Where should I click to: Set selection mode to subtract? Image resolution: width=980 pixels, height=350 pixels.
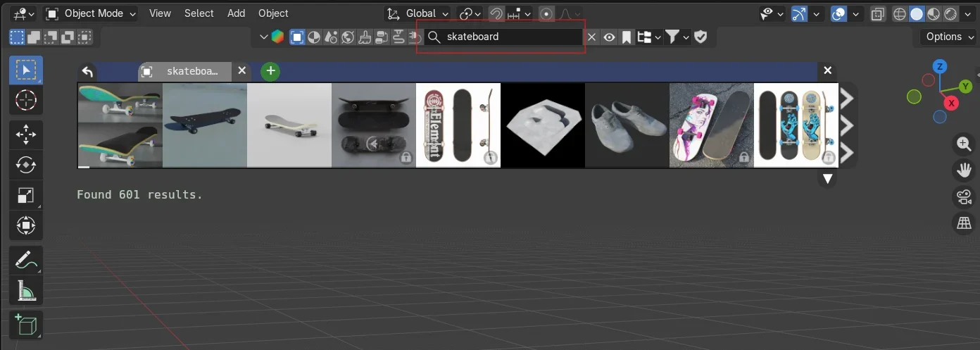(51, 37)
